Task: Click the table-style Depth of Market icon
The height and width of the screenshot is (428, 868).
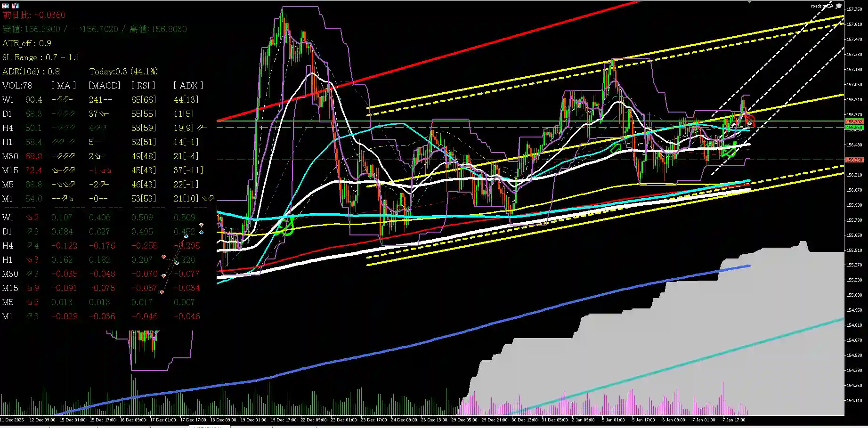Action: [6, 6]
